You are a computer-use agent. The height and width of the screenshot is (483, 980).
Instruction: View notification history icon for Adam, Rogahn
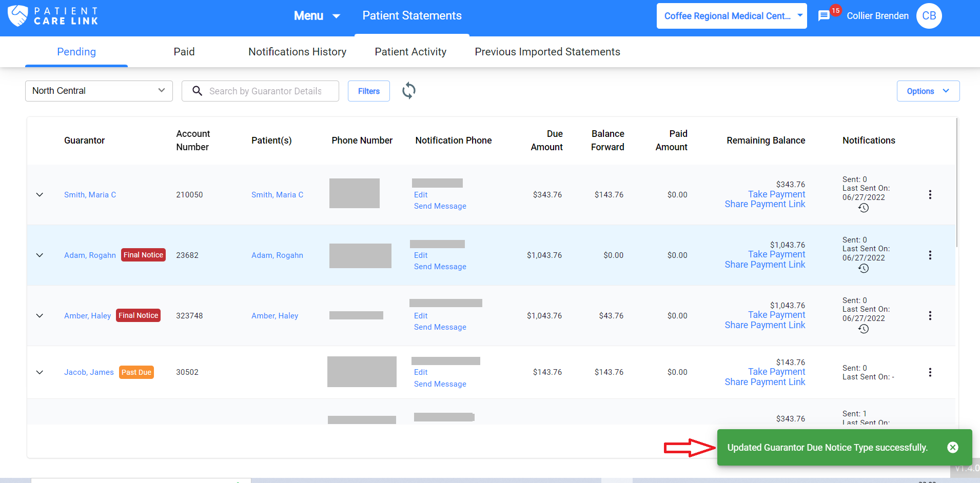[x=864, y=268]
